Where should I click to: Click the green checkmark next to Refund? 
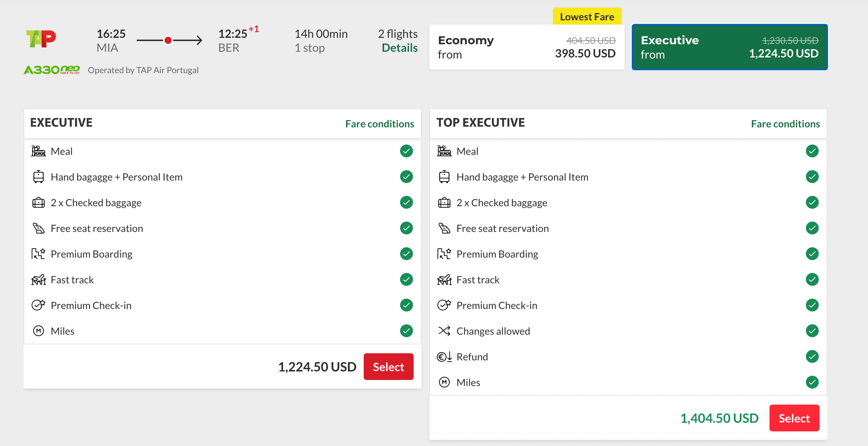[812, 357]
